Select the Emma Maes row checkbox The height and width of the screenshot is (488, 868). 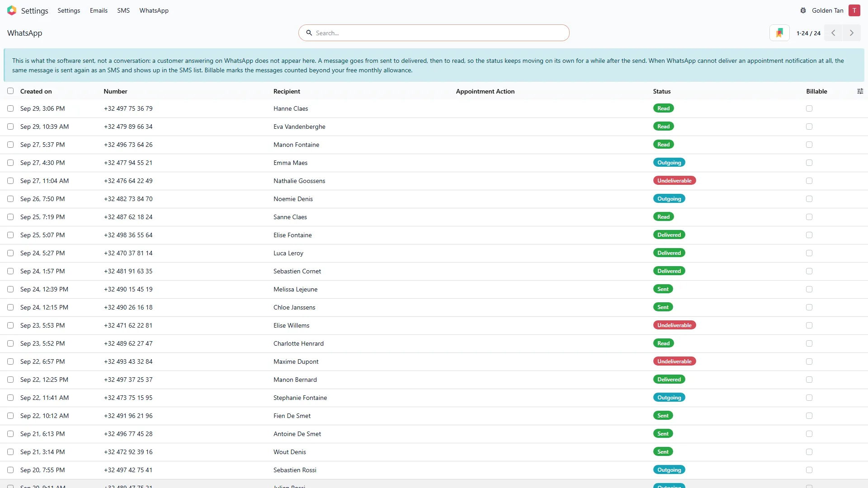[x=10, y=163]
